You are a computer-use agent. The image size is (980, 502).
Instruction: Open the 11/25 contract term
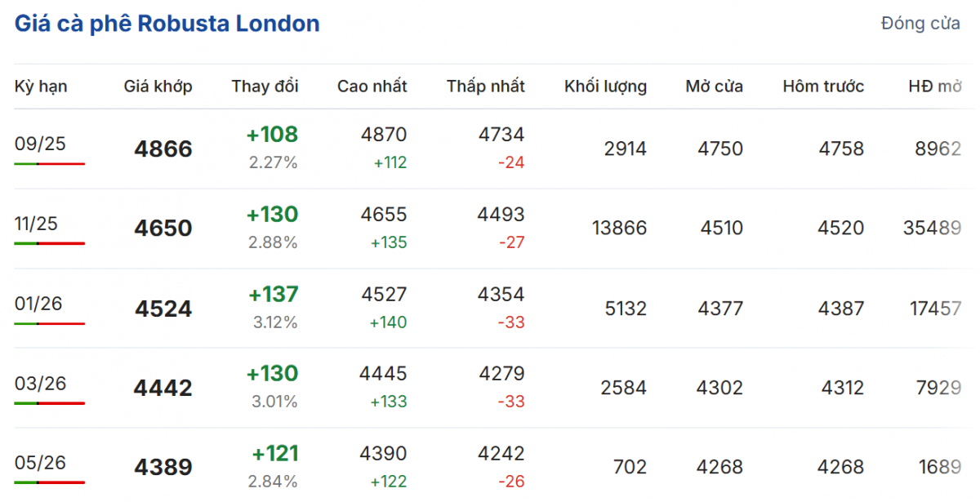(x=36, y=224)
